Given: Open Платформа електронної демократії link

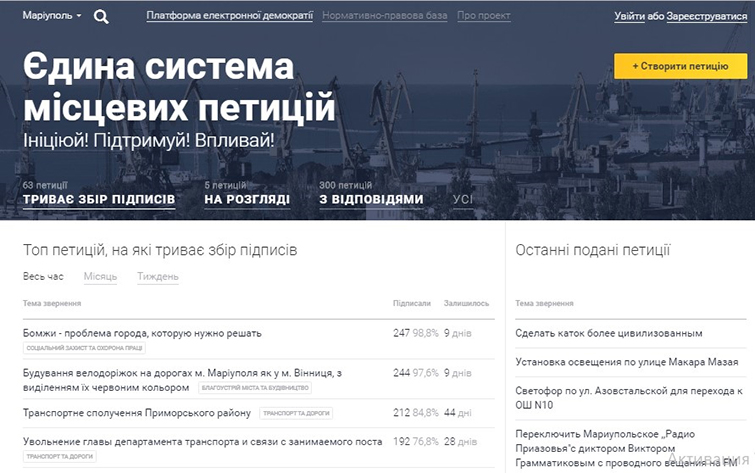Looking at the screenshot, I should (229, 16).
